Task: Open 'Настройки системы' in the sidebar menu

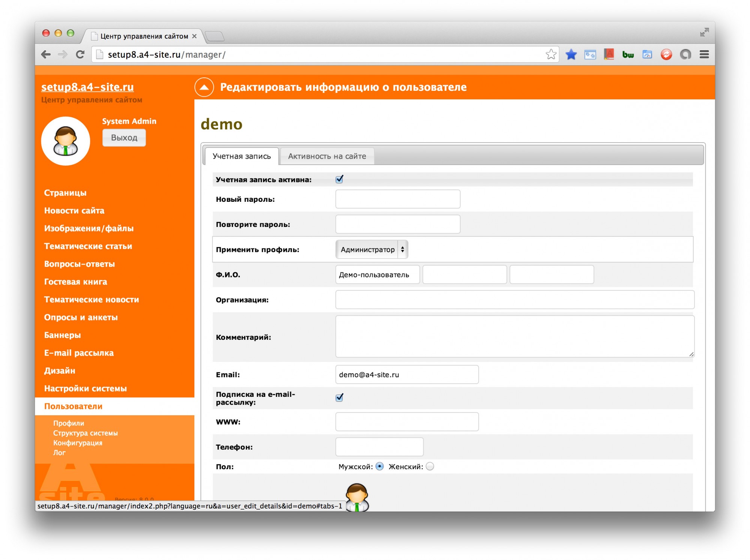Action: coord(85,388)
